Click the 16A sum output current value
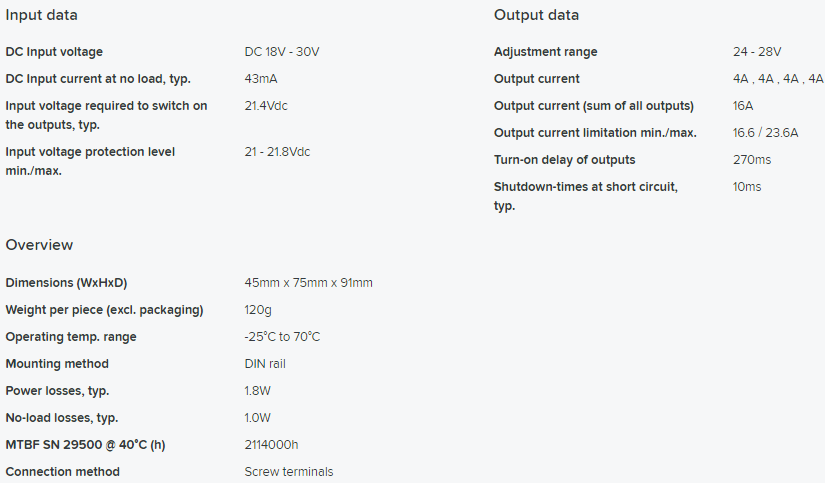825x483 pixels. point(742,106)
